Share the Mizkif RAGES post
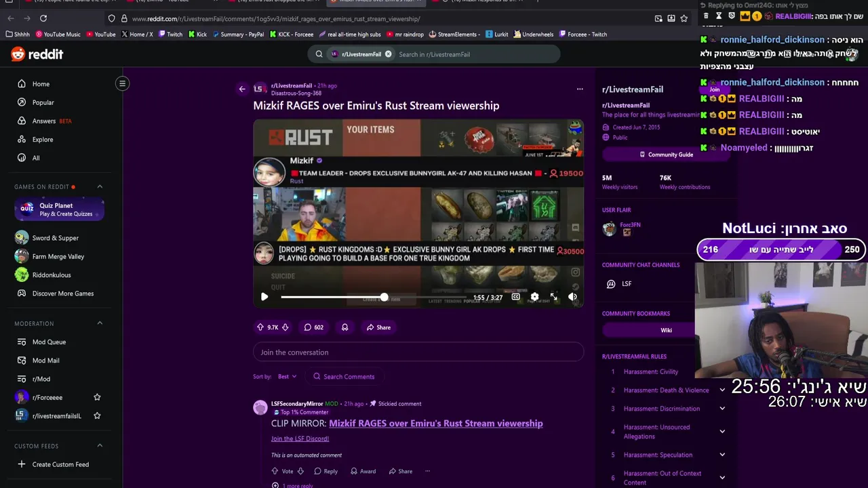Viewport: 868px width, 488px height. coord(378,327)
